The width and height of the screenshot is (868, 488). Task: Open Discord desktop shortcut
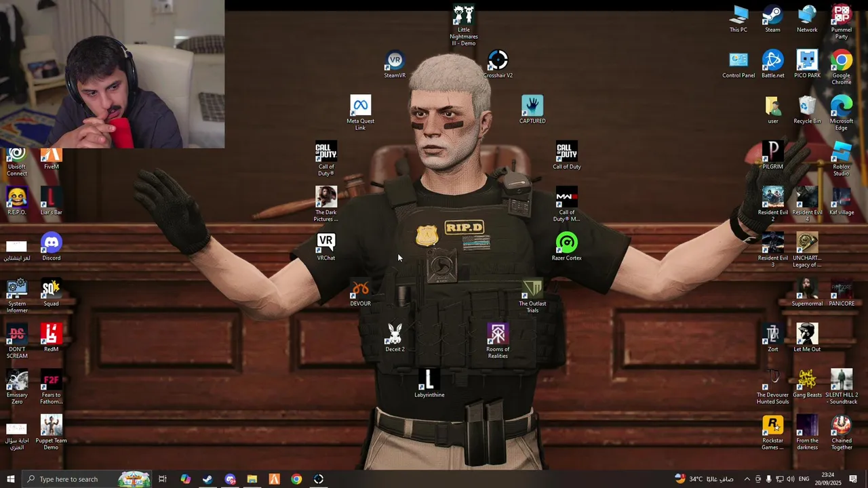coord(52,247)
